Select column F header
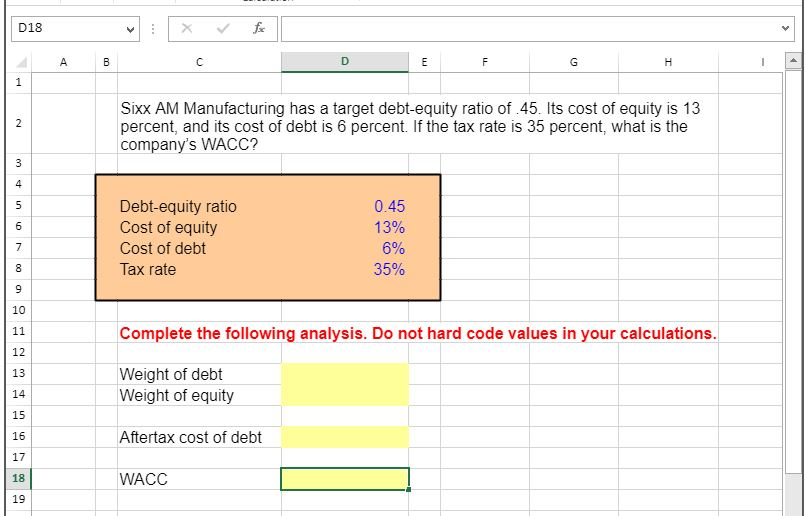805x516 pixels. coord(485,62)
